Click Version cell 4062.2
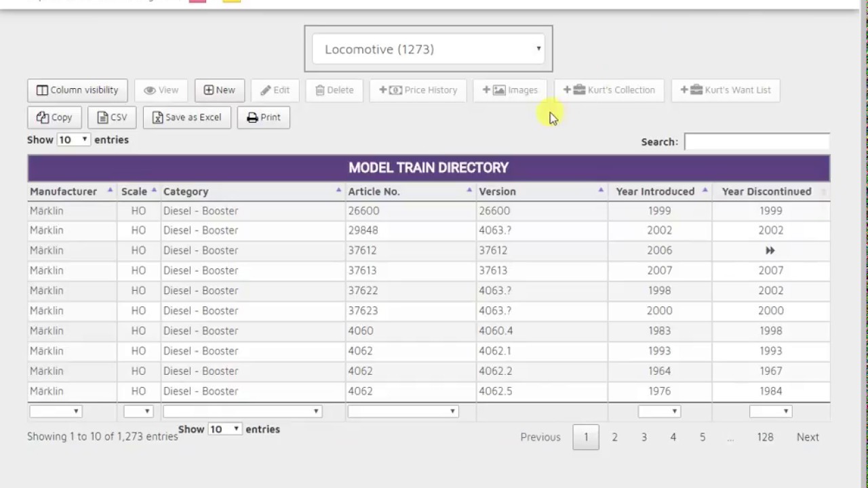Screen dimensions: 868x488 (542, 371)
